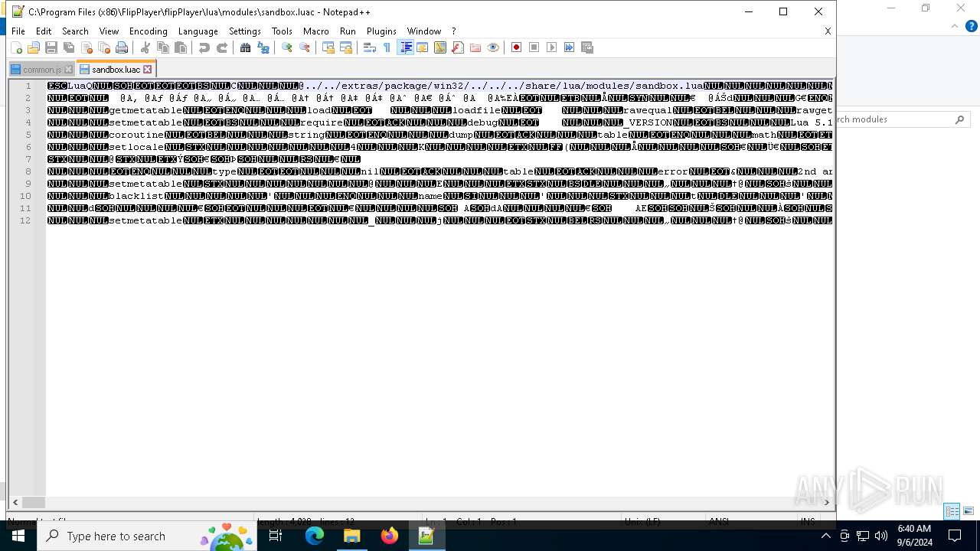
Task: Click the Save All toolbar icon
Action: click(69, 47)
